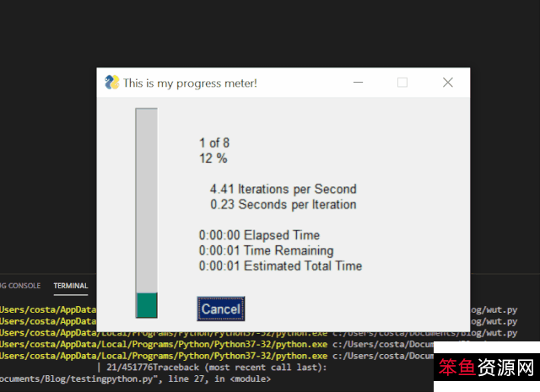
Task: Click the "0:00:00 Elapsed Time" label
Action: click(x=259, y=235)
